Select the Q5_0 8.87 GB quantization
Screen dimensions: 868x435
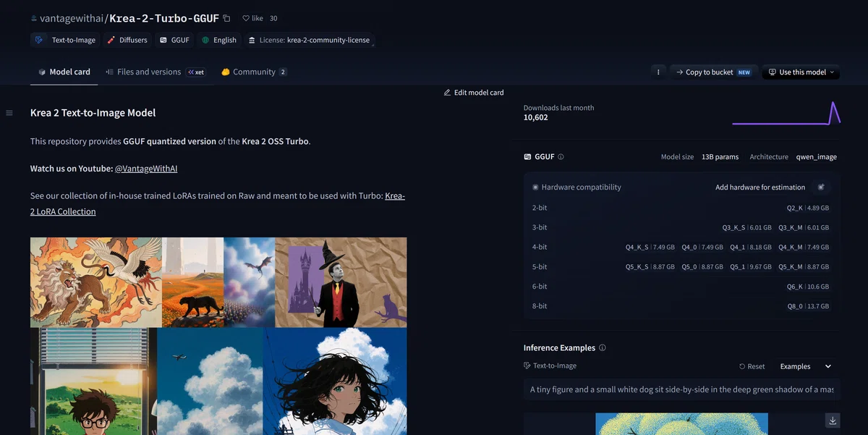(702, 266)
